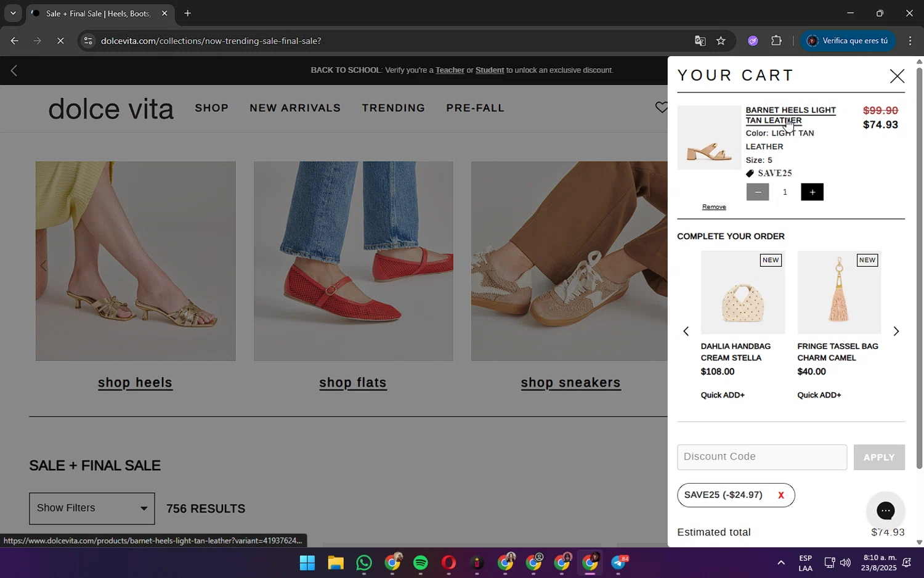The image size is (924, 578).
Task: Open File Explorer from the taskbar
Action: [x=335, y=563]
